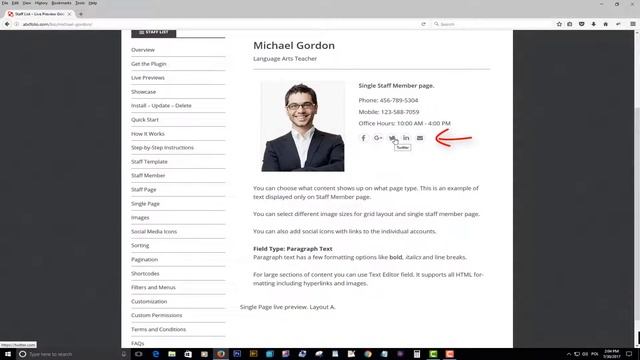The height and width of the screenshot is (360, 640).
Task: Open Microsoft Store from the taskbar
Action: click(188, 354)
